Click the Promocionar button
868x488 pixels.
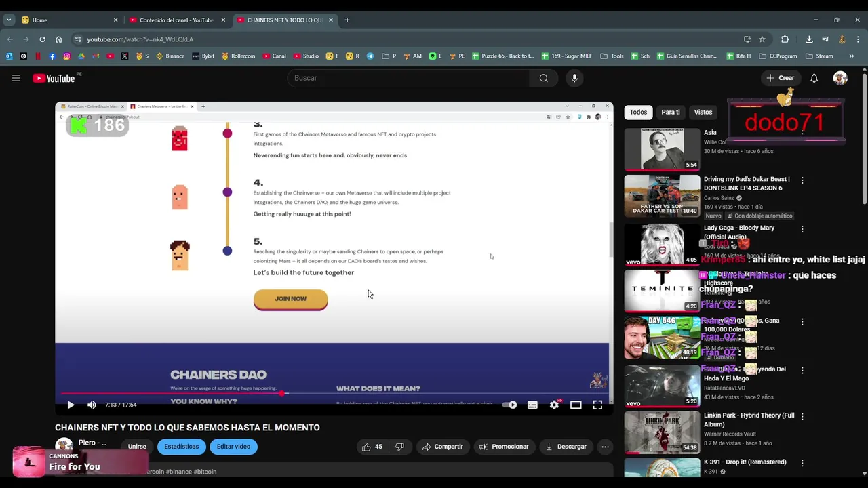click(x=504, y=447)
